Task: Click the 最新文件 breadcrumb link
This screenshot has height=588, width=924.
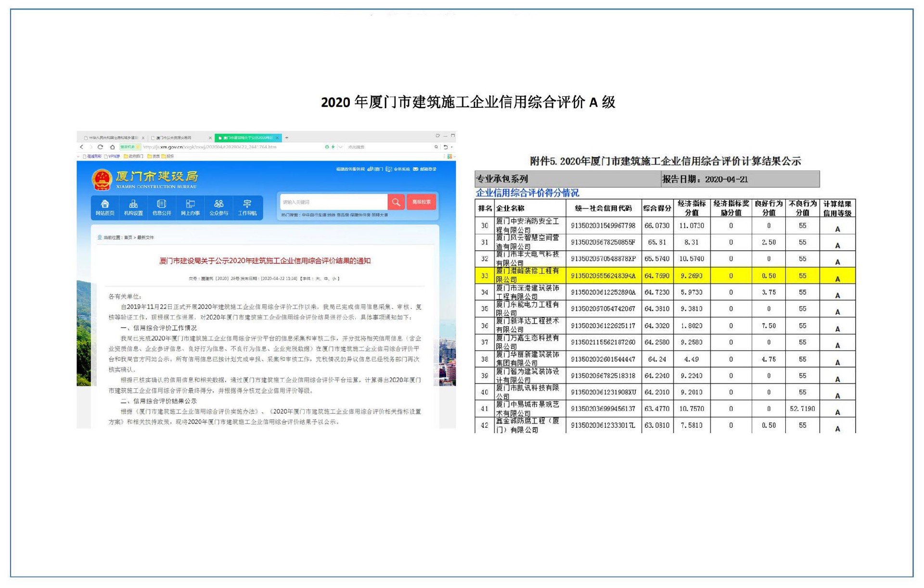Action: [x=145, y=237]
